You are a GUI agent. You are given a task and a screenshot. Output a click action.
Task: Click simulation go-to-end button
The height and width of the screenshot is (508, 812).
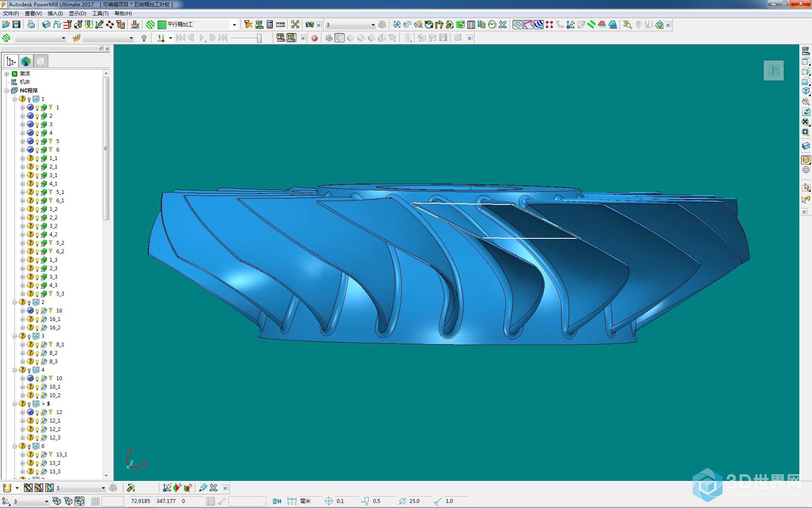point(223,38)
